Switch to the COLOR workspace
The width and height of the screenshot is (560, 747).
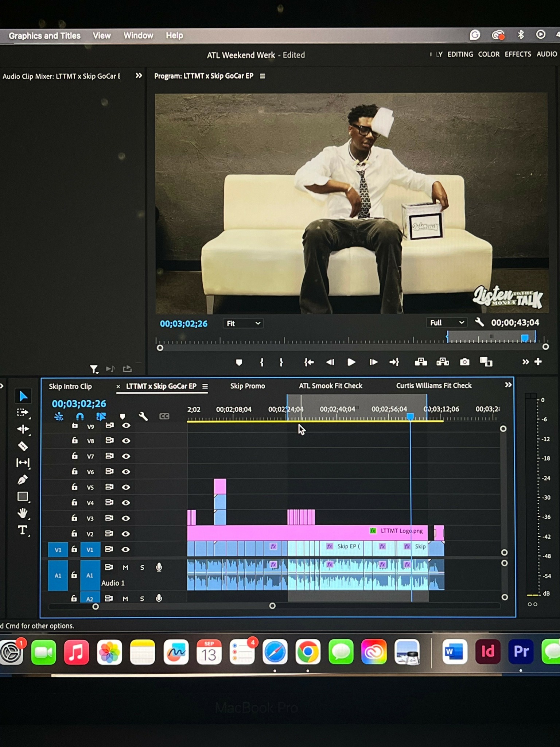point(489,54)
